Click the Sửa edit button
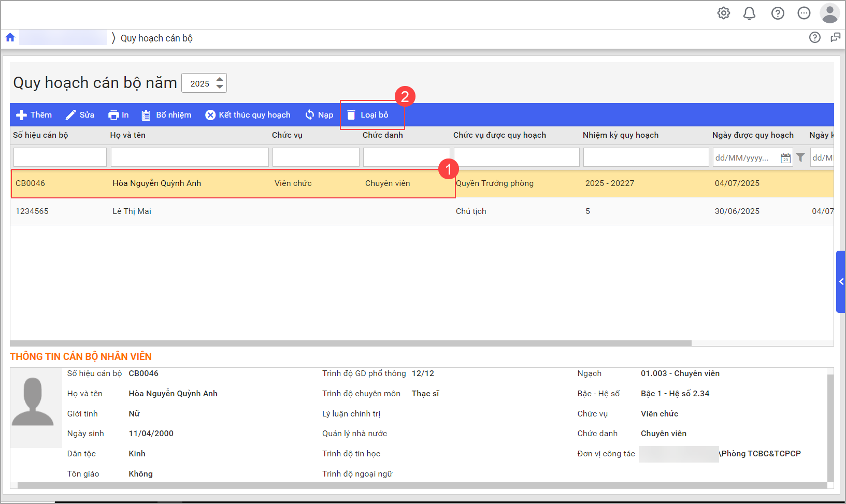 (80, 115)
